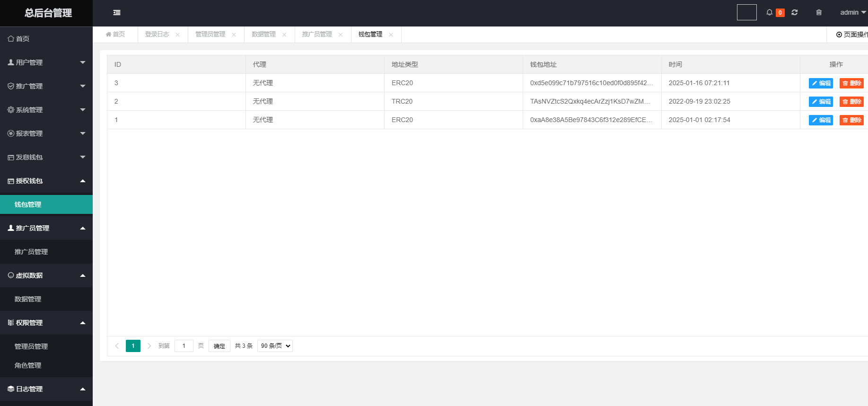
Task: Switch to 推广员管理 tab
Action: 317,35
